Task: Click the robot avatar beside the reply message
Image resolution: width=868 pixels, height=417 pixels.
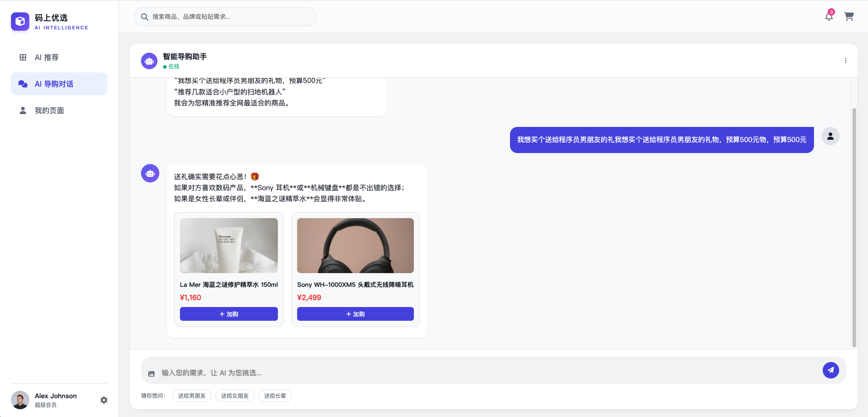Action: tap(150, 173)
